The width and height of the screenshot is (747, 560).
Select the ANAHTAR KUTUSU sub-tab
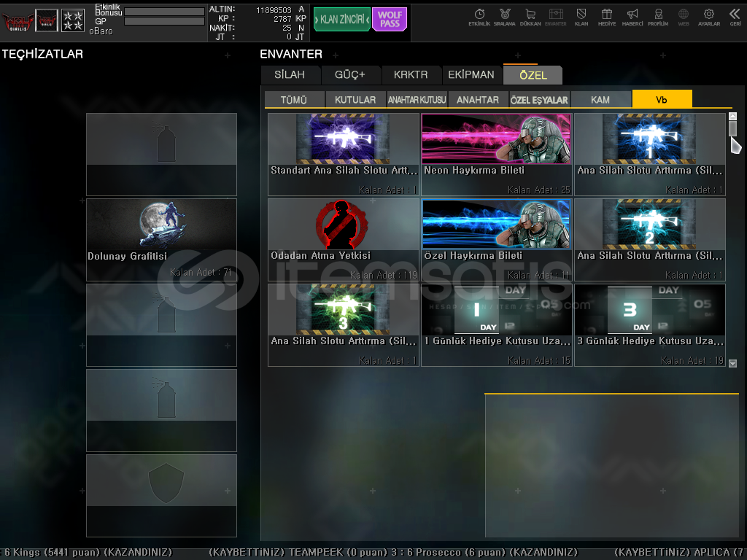pos(417,99)
